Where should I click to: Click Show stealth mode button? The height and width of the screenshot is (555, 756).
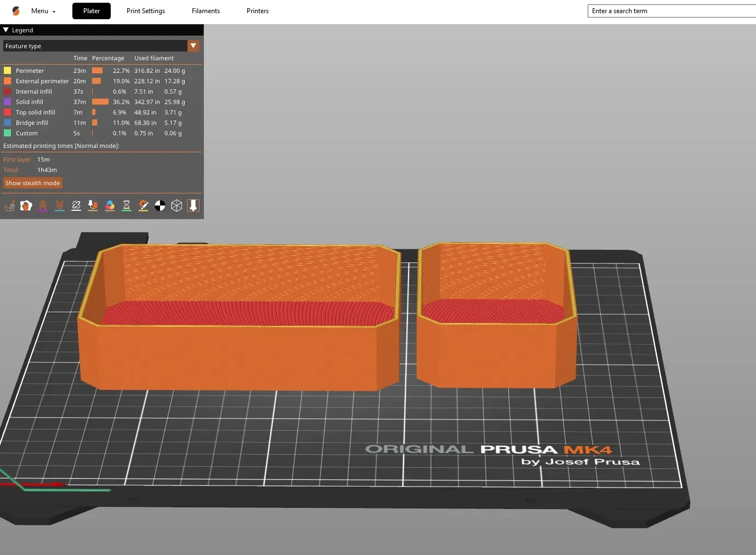(33, 183)
